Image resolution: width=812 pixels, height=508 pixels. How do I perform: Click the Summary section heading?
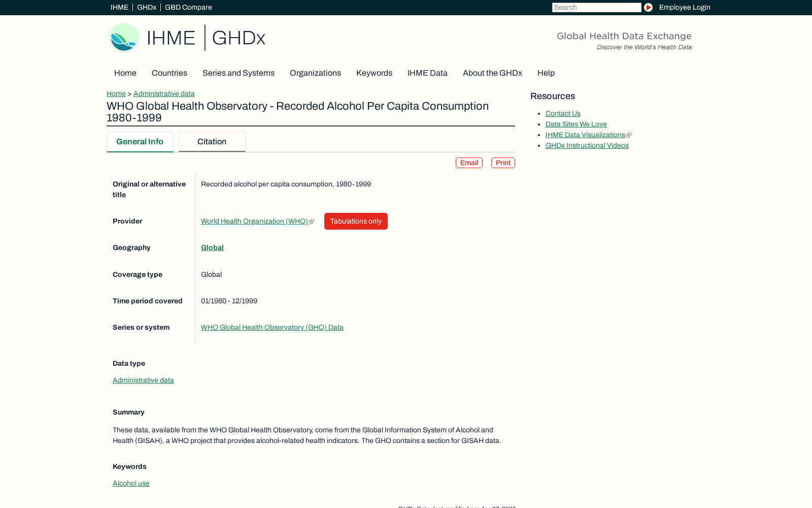pos(128,412)
